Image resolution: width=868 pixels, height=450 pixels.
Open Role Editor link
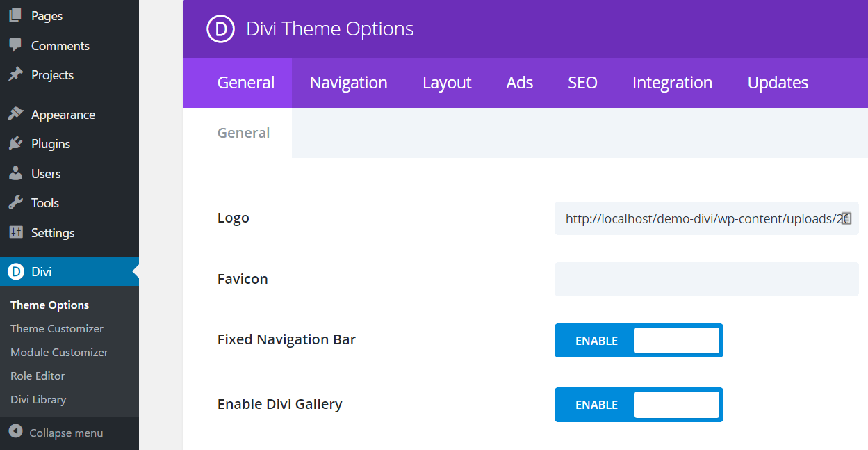click(38, 376)
